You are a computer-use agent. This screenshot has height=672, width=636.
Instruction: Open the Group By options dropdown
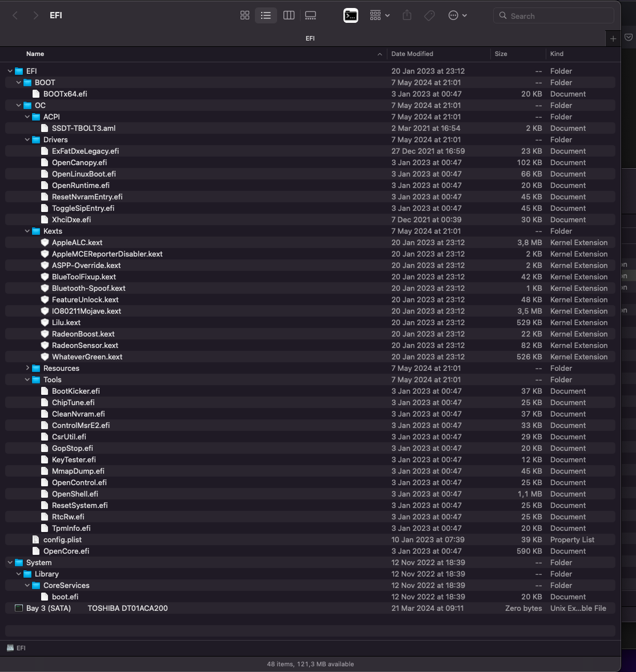tap(379, 15)
